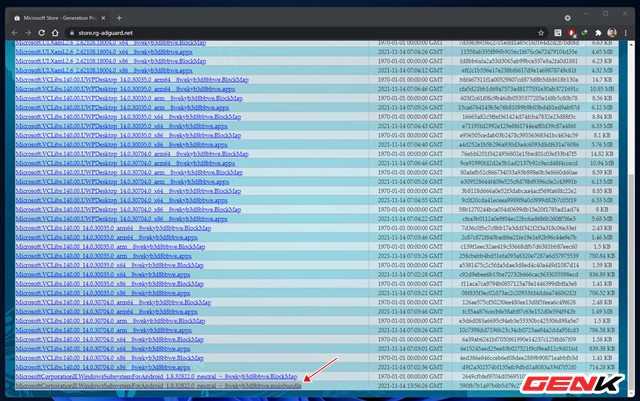
Task: Open the tab search dropdown in title bar
Action: tap(567, 18)
